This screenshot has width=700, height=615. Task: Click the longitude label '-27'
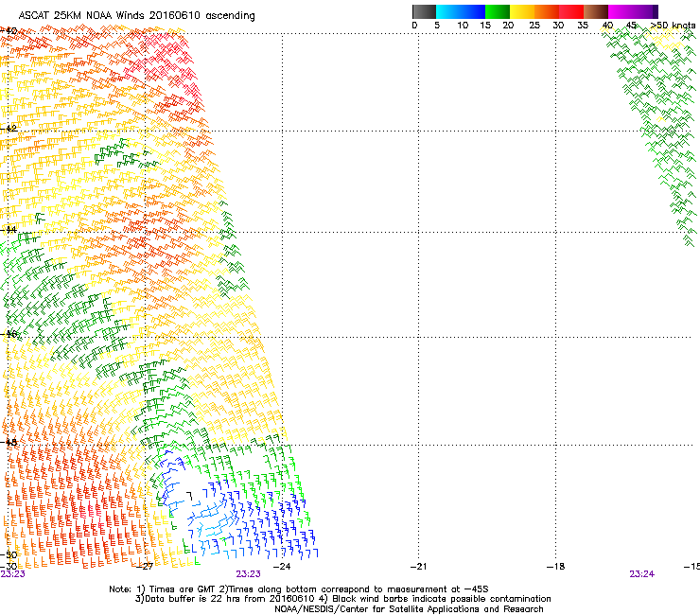point(145,567)
